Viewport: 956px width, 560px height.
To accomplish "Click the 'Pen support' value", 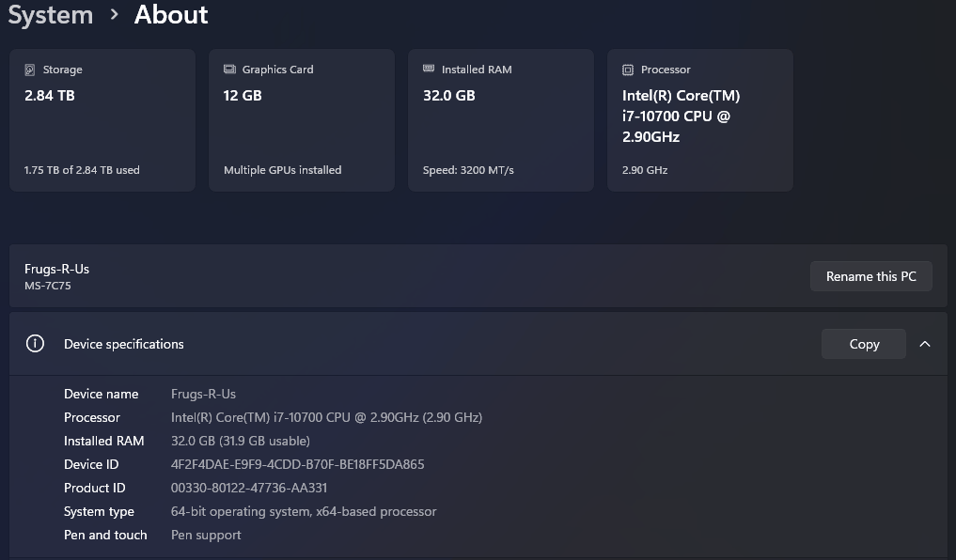I will (x=206, y=535).
